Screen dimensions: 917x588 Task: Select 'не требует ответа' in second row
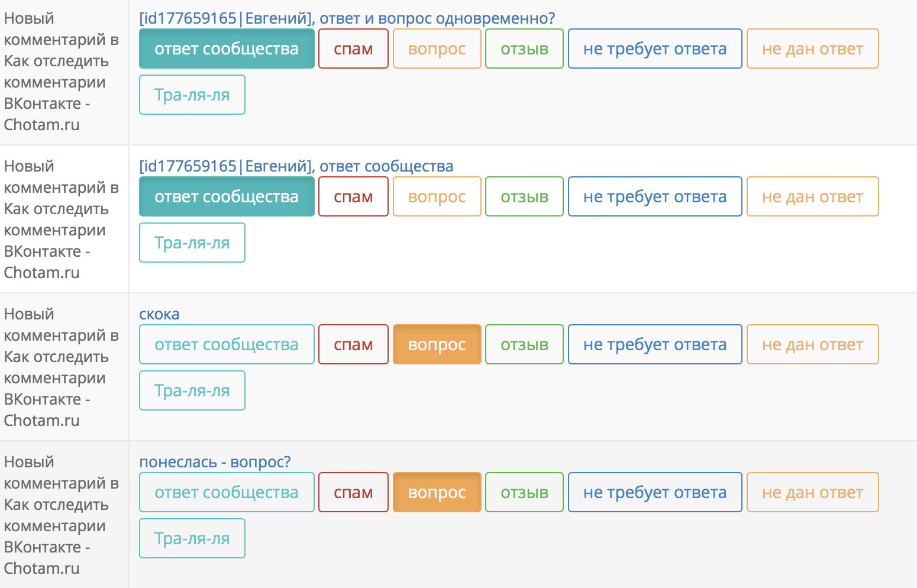click(x=655, y=196)
